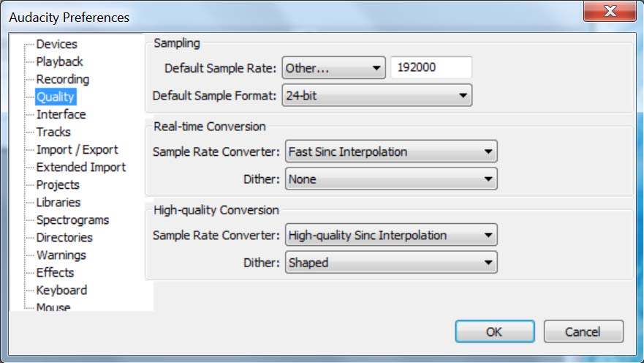Expand the Default Sample Rate dropdown
This screenshot has height=363, width=644.
[333, 68]
